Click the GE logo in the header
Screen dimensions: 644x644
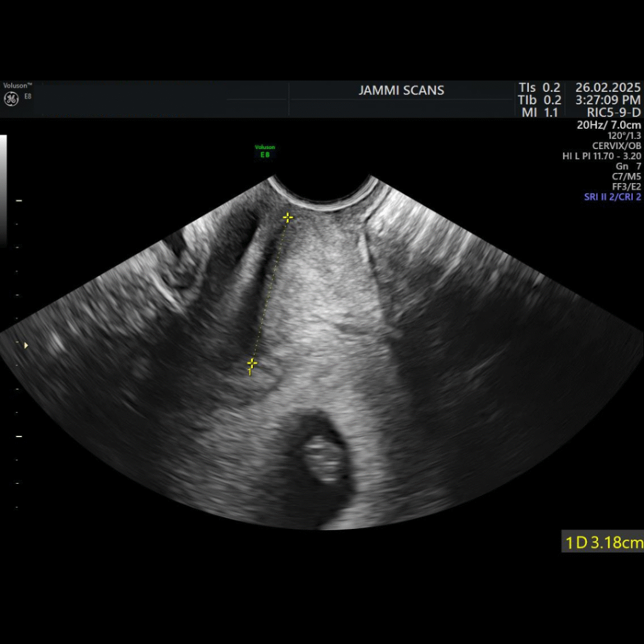[x=11, y=99]
